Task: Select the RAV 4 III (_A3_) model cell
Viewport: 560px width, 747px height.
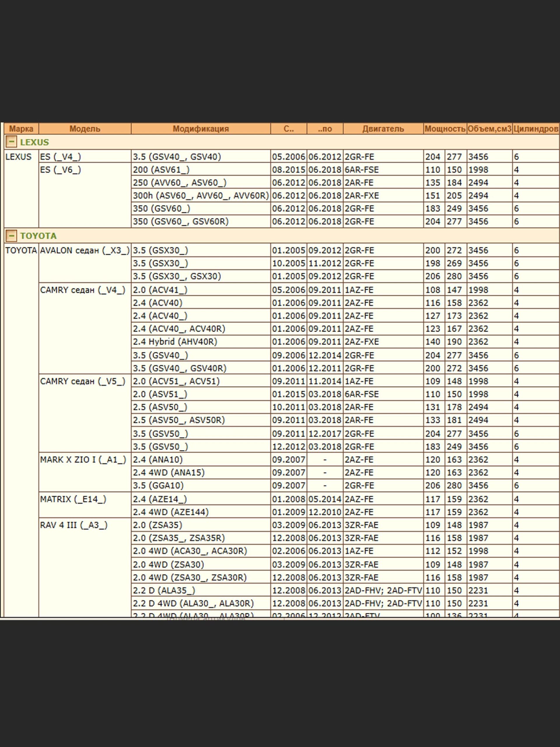Action: click(x=73, y=525)
